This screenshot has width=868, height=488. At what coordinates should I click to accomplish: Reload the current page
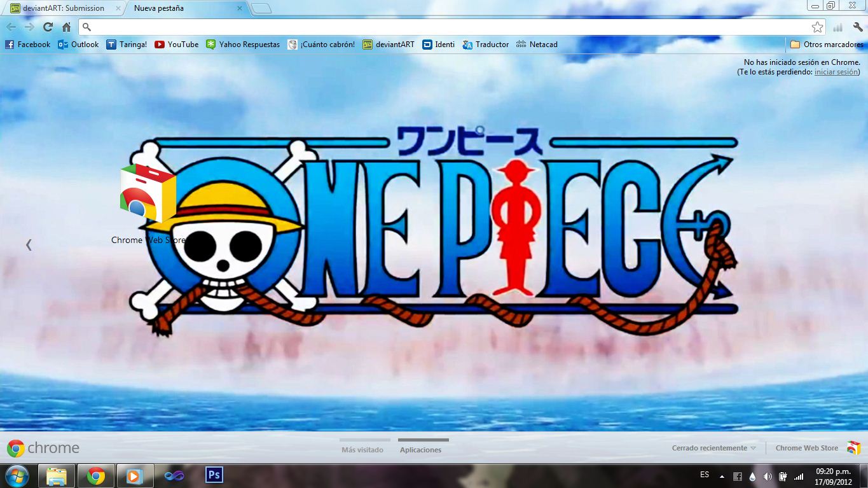tap(48, 27)
